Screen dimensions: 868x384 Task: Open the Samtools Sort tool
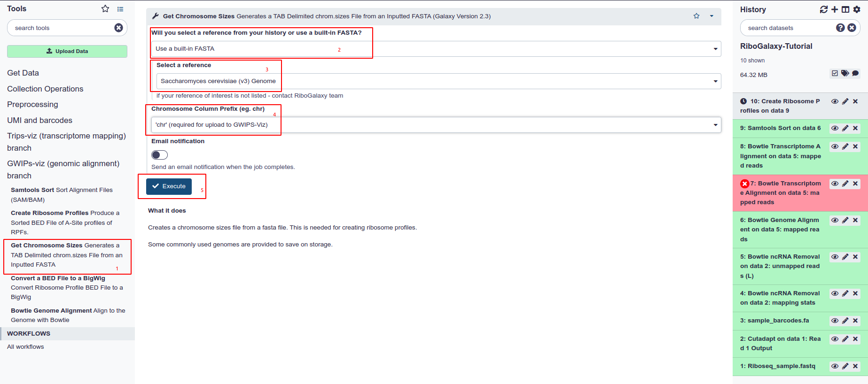click(62, 195)
